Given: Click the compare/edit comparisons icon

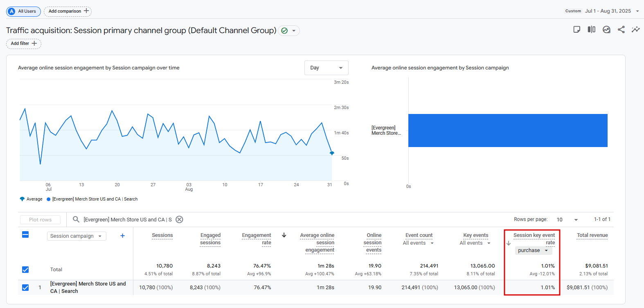Looking at the screenshot, I should point(591,29).
